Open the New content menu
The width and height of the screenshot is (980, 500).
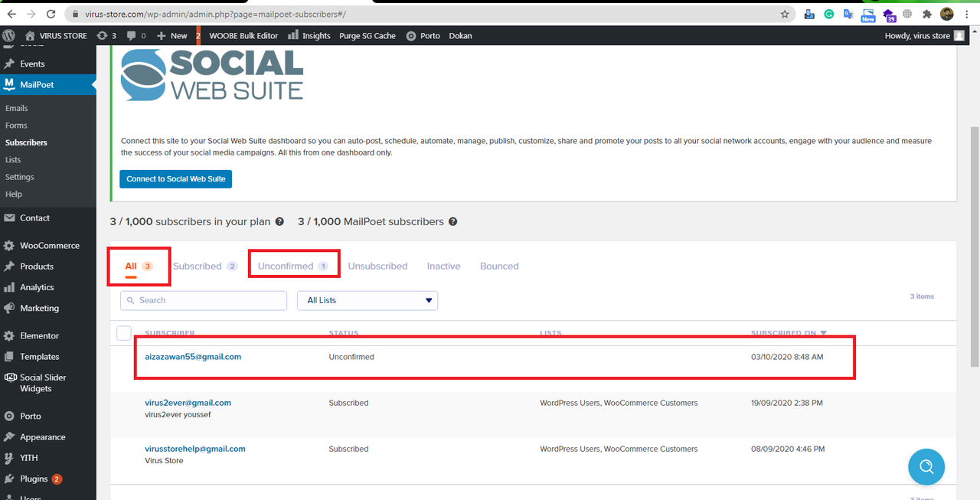pyautogui.click(x=171, y=35)
